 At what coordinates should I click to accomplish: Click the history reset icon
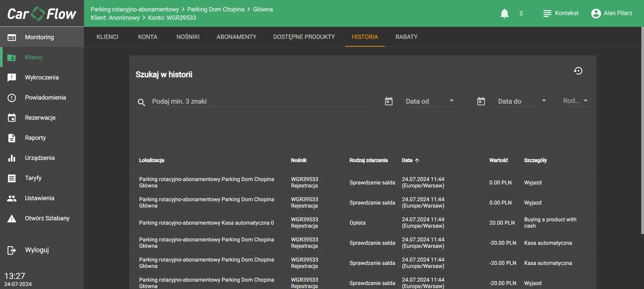click(x=578, y=71)
